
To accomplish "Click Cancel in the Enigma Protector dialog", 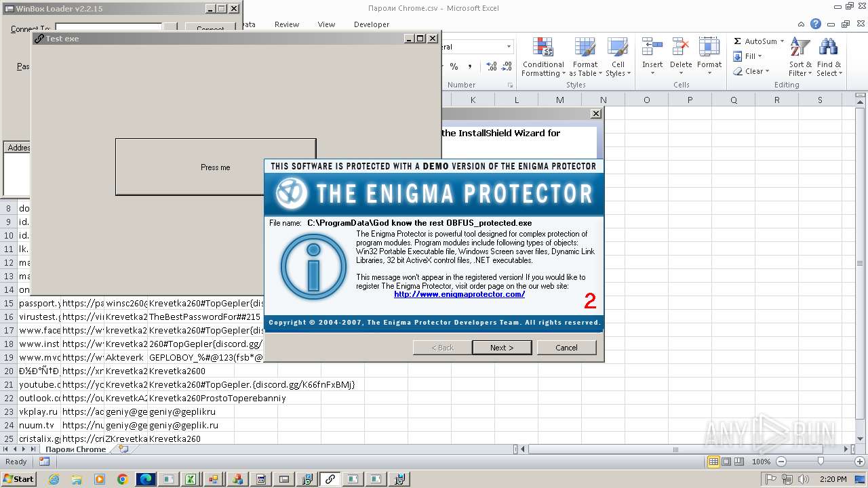I will (x=566, y=348).
